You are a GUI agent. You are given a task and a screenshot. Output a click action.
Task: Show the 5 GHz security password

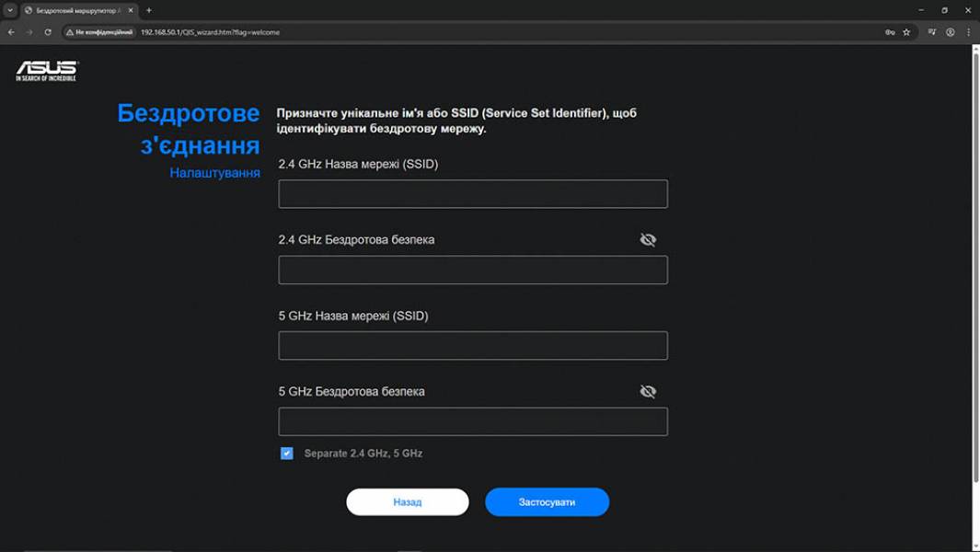click(x=648, y=391)
